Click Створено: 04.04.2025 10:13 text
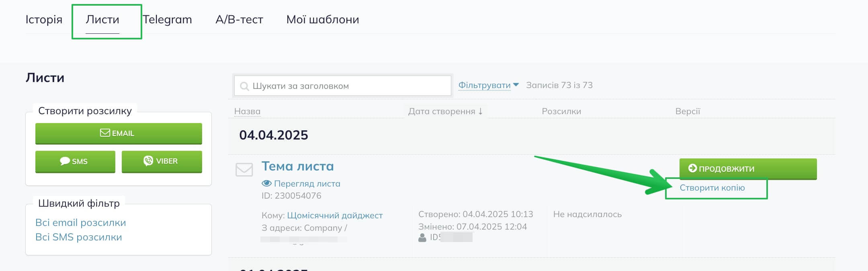This screenshot has height=271, width=868. (475, 214)
